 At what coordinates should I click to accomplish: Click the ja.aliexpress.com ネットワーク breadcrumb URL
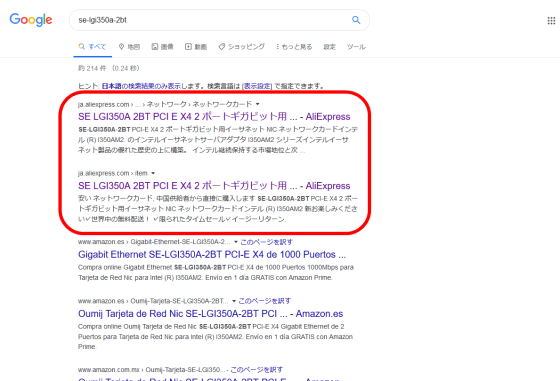point(165,104)
